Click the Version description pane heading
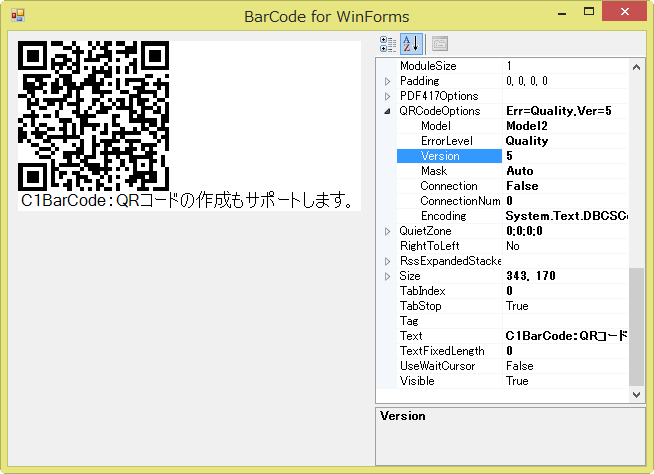Viewport: 654px width, 474px height. (403, 416)
